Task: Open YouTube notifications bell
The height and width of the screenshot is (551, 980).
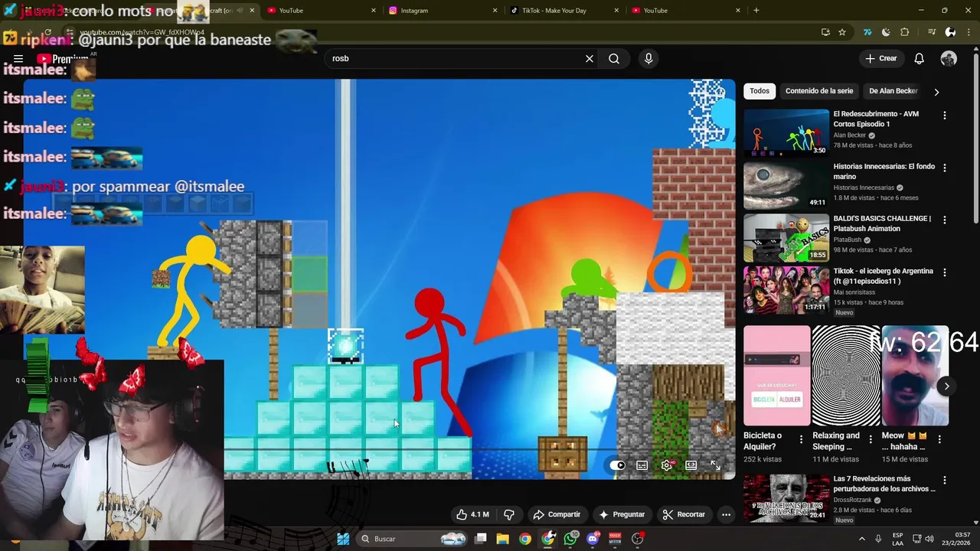Action: pyautogui.click(x=920, y=59)
